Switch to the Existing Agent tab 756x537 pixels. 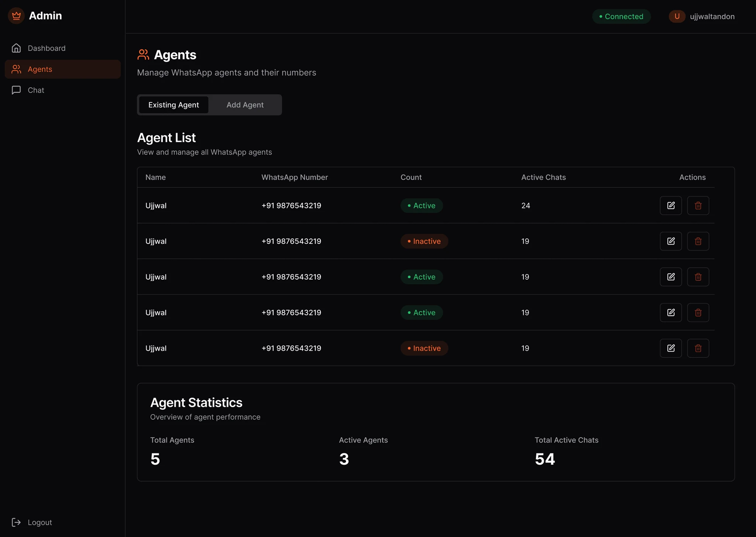click(173, 105)
